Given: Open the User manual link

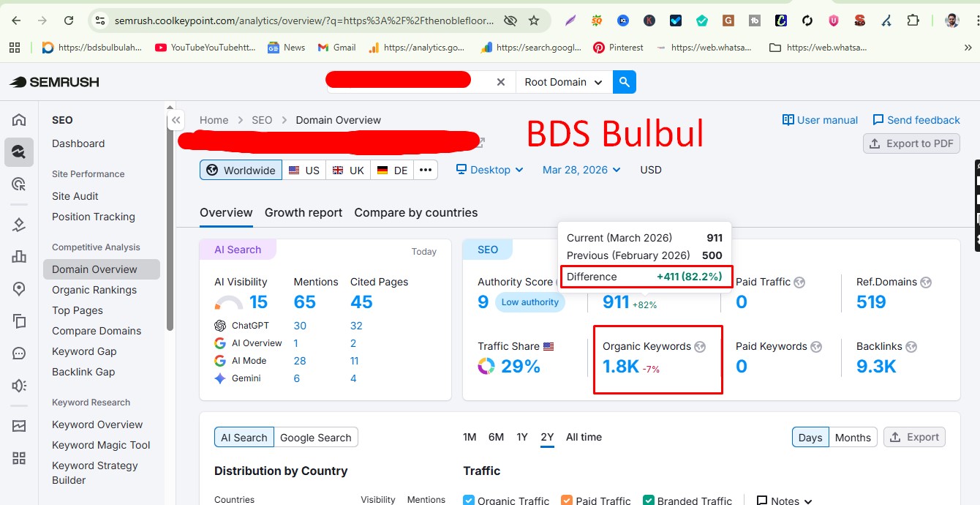Looking at the screenshot, I should tap(820, 120).
